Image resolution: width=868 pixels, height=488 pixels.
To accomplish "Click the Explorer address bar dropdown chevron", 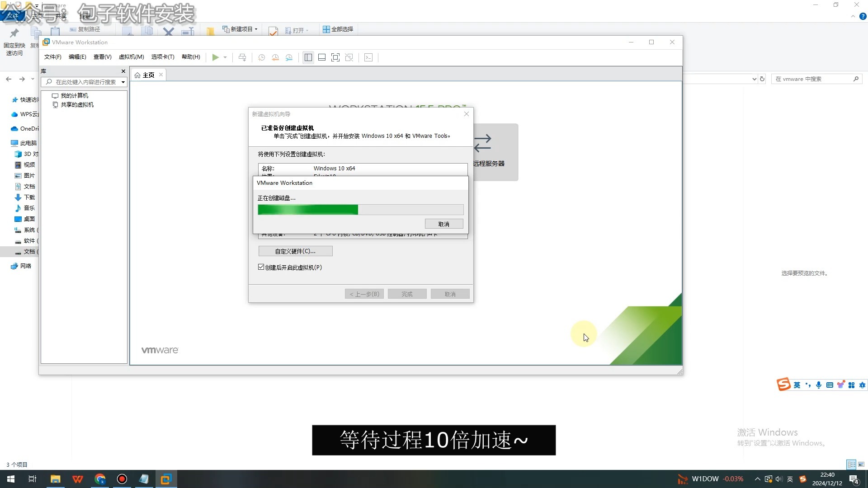I will (754, 79).
